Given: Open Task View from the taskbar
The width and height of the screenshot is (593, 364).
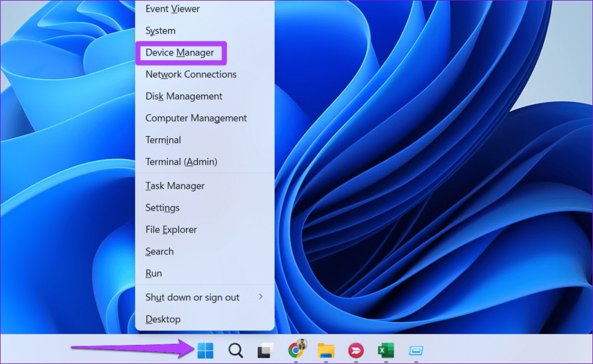Looking at the screenshot, I should click(265, 350).
